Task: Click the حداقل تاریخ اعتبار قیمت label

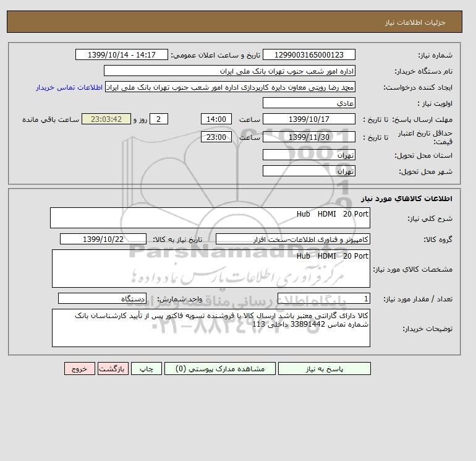Action: [425, 137]
